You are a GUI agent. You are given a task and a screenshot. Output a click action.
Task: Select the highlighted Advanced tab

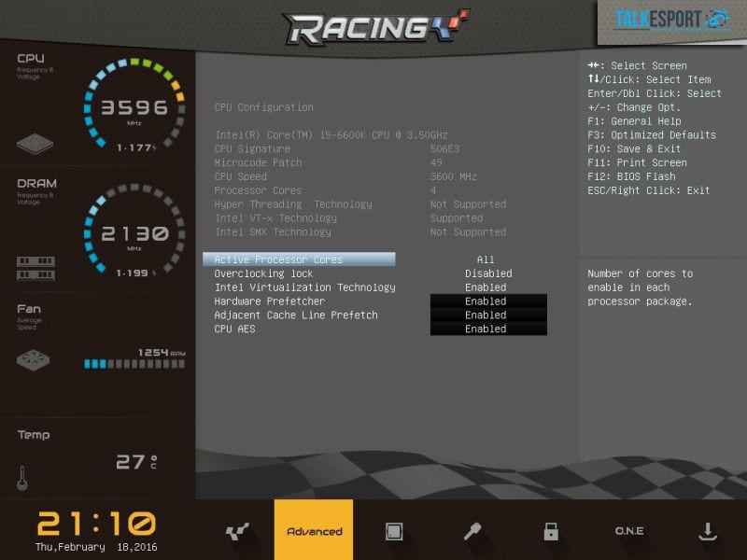pyautogui.click(x=314, y=531)
